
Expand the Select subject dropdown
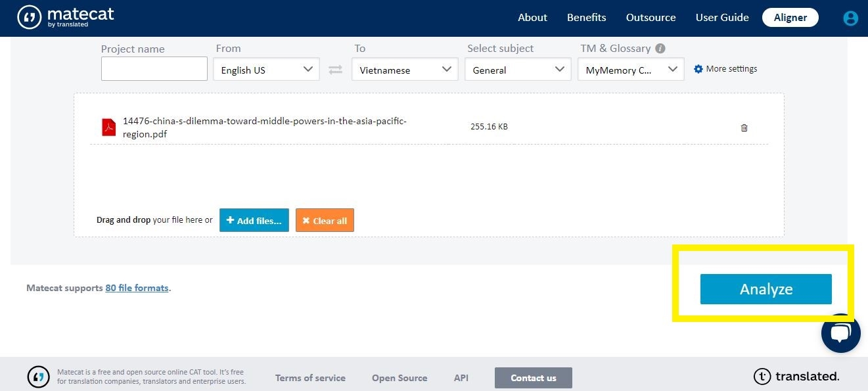(x=518, y=70)
